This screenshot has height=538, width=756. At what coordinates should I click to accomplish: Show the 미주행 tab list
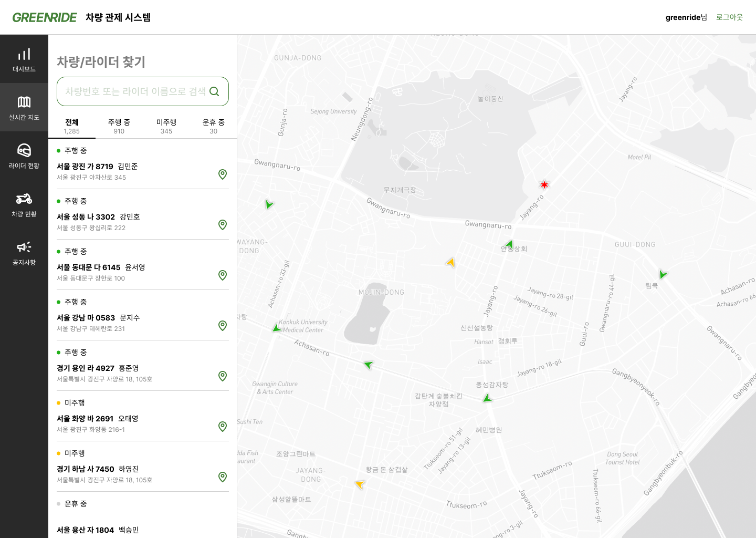(166, 126)
